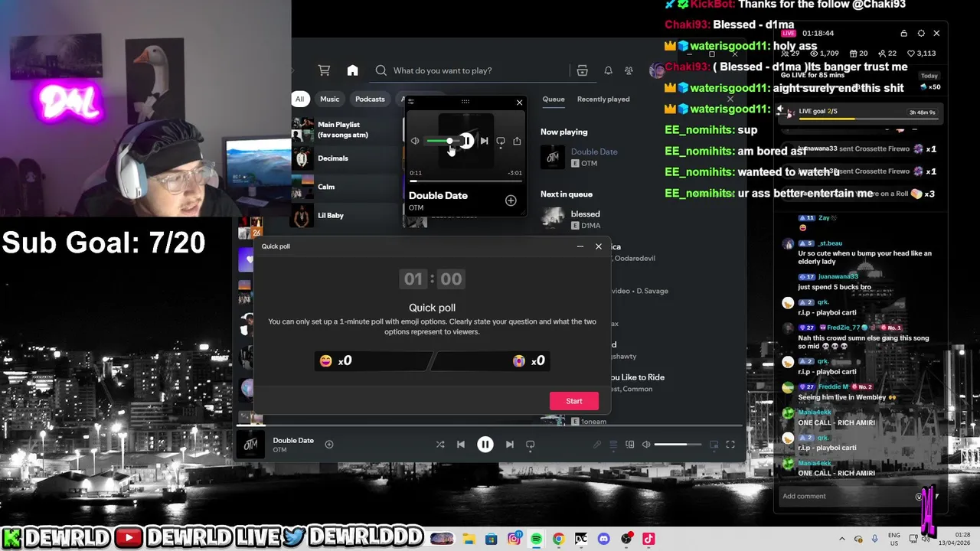Expand the system tray hidden icons chevron

(842, 539)
